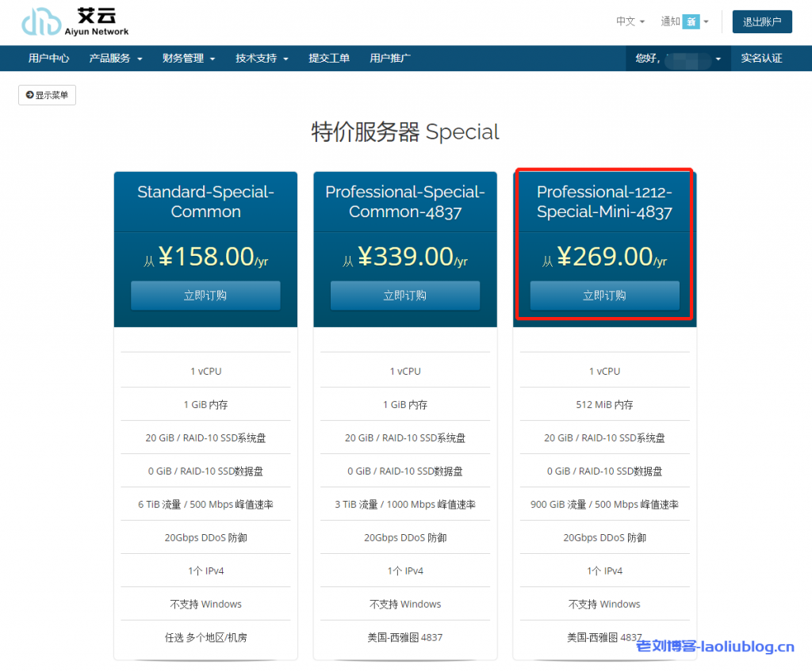Click the ¥158.00 yearly price label

click(205, 258)
